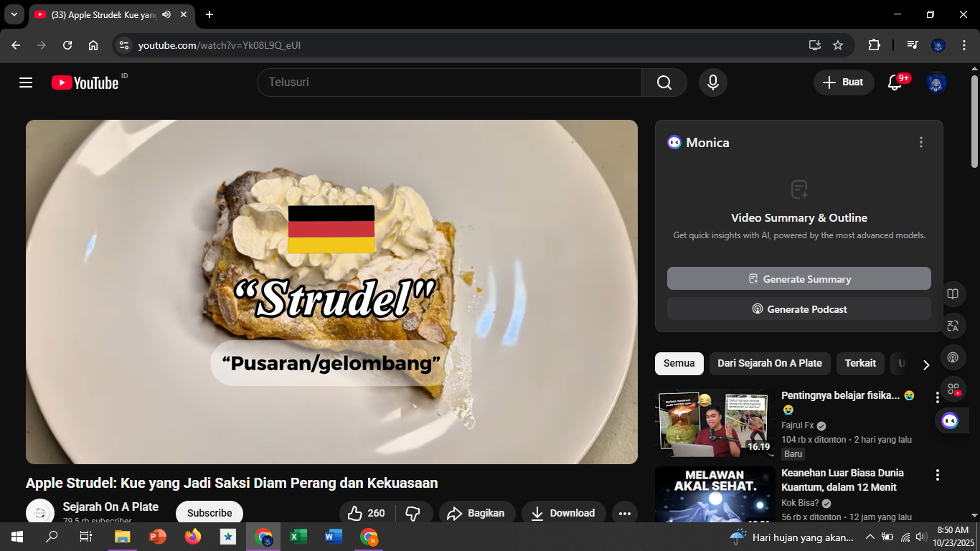
Task: Go to YouTube home via logo
Action: pyautogui.click(x=85, y=83)
